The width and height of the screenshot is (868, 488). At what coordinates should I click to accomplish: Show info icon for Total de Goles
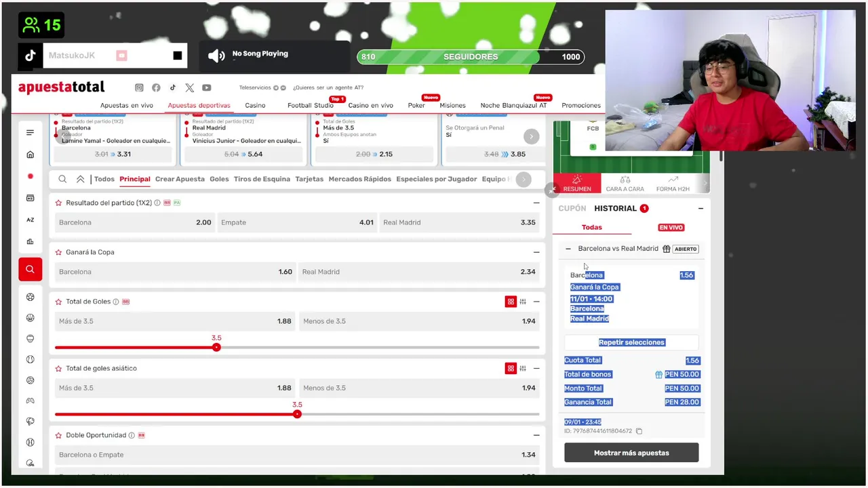[116, 302]
